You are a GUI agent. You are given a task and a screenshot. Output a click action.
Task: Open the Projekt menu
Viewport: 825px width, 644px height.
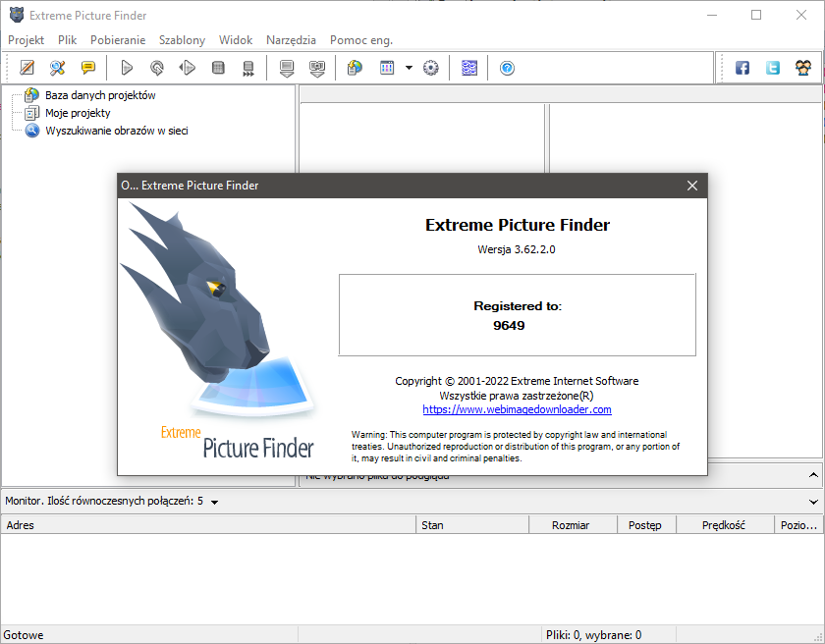tap(26, 40)
